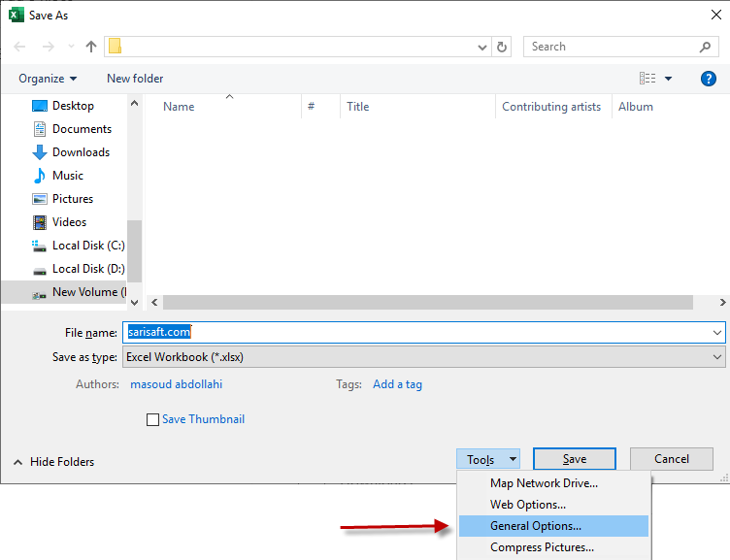The width and height of the screenshot is (730, 560).
Task: Click the Refresh icon beside address bar
Action: pos(502,47)
